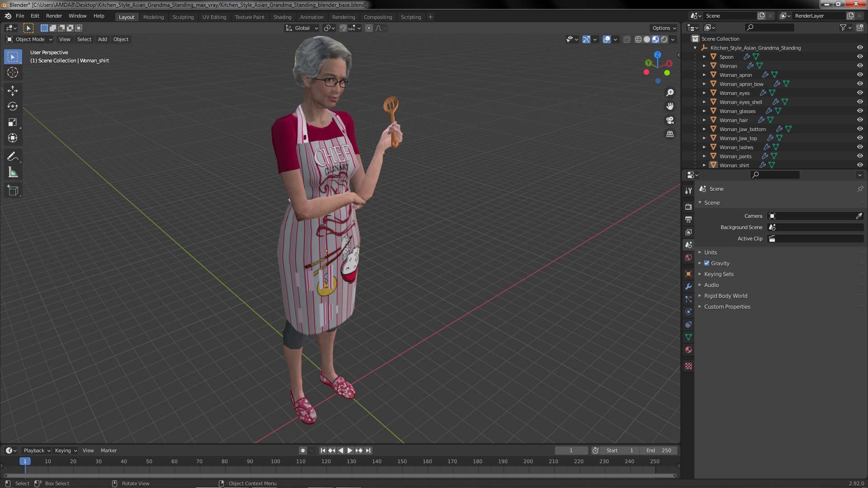
Task: Open the Modifier properties wrench tab
Action: coord(689,286)
